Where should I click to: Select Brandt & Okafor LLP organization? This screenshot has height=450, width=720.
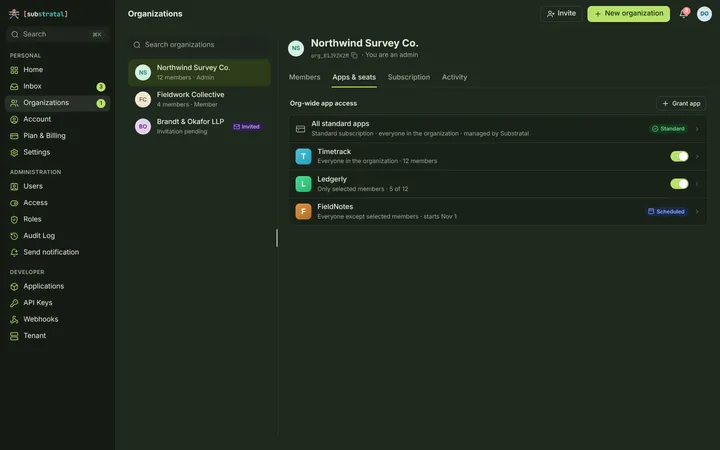tap(199, 127)
